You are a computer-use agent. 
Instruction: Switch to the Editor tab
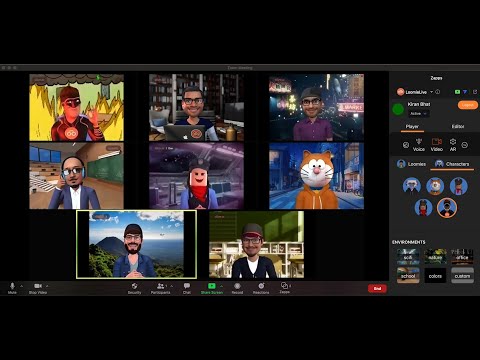458,126
